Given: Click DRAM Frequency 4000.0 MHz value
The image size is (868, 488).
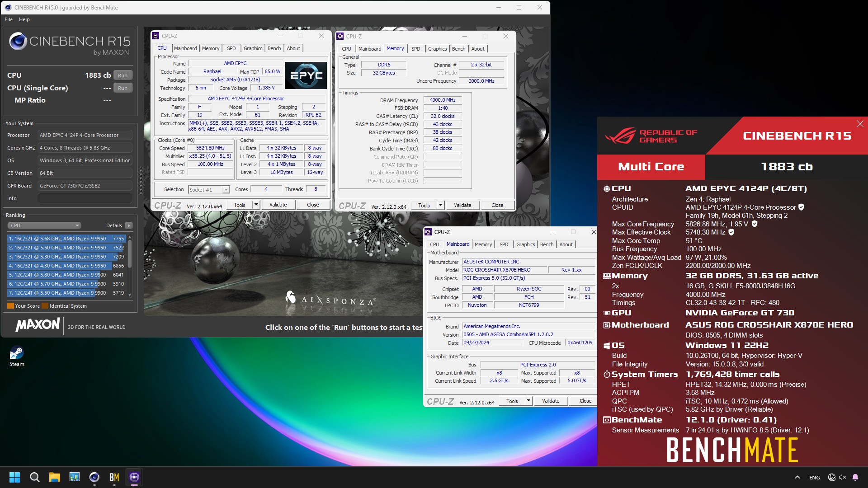Looking at the screenshot, I should tap(443, 100).
